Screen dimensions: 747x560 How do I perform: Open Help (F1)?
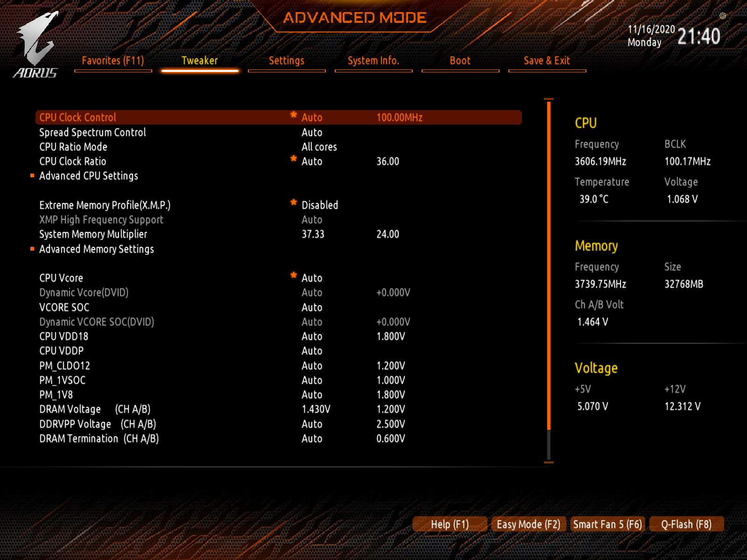(x=450, y=524)
